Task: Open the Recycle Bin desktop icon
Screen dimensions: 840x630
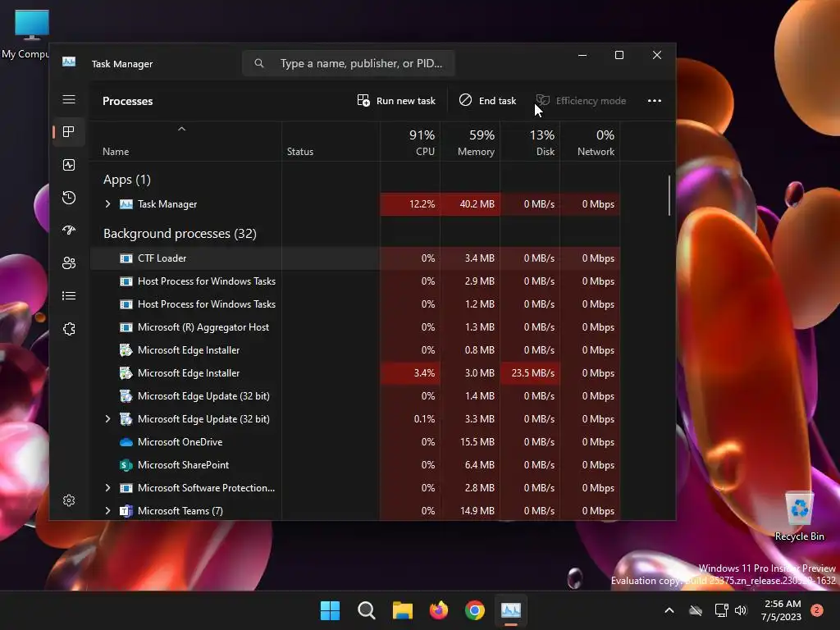Action: click(x=799, y=515)
